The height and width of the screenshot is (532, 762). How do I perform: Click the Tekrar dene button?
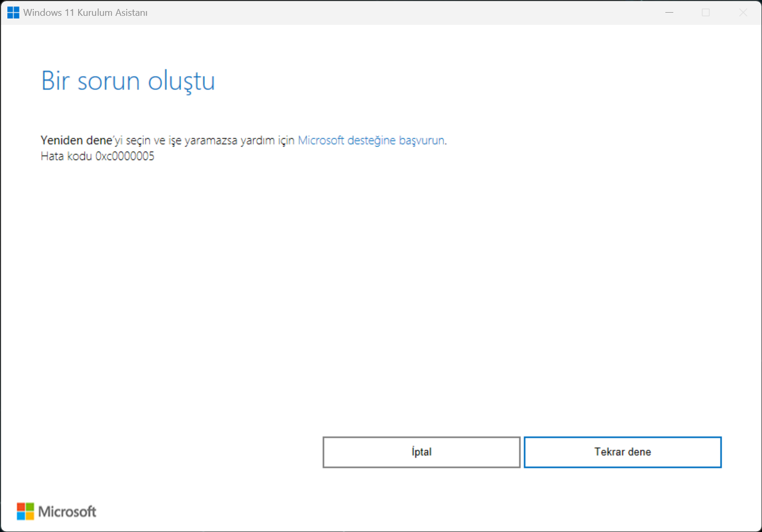(x=623, y=452)
